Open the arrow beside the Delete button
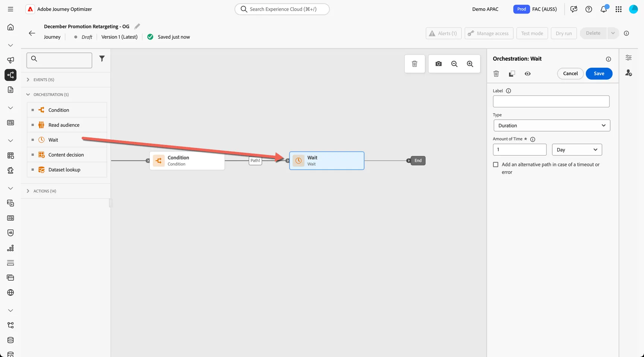Image resolution: width=644 pixels, height=357 pixels. point(613,33)
